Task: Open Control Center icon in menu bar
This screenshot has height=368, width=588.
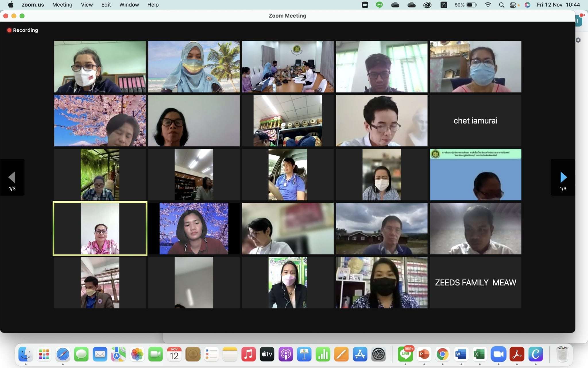Action: pos(513,5)
